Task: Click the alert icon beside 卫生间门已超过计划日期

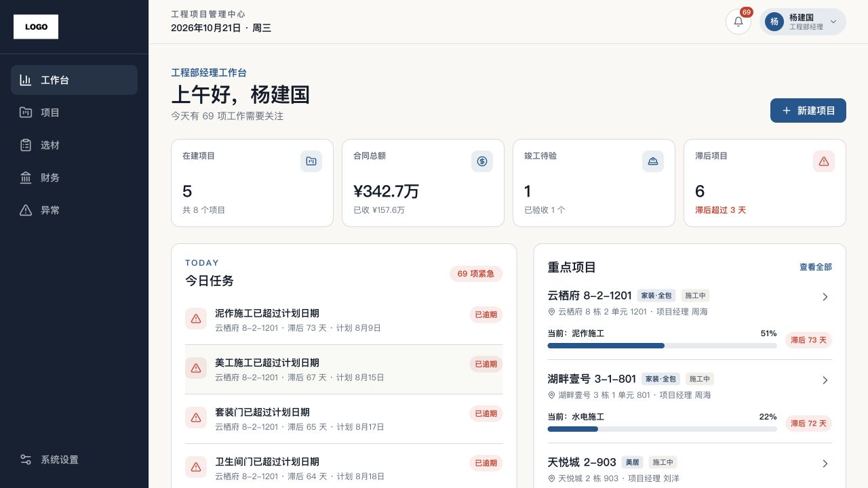Action: (x=196, y=467)
